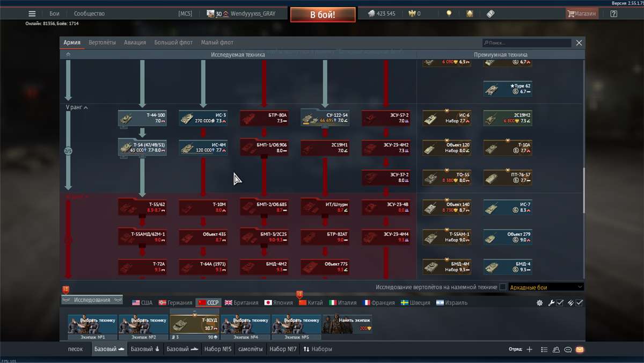Click the Silver Lions balance 423 545

pyautogui.click(x=382, y=13)
